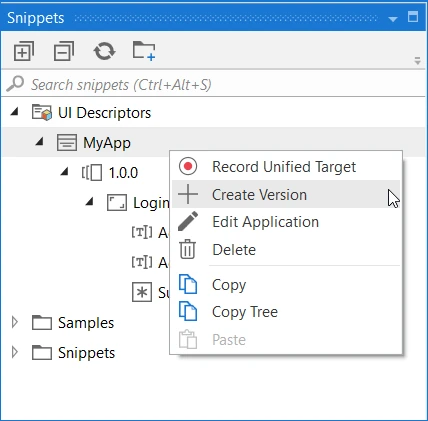
Task: Collapse the 1.0.0 version node
Action: [64, 171]
